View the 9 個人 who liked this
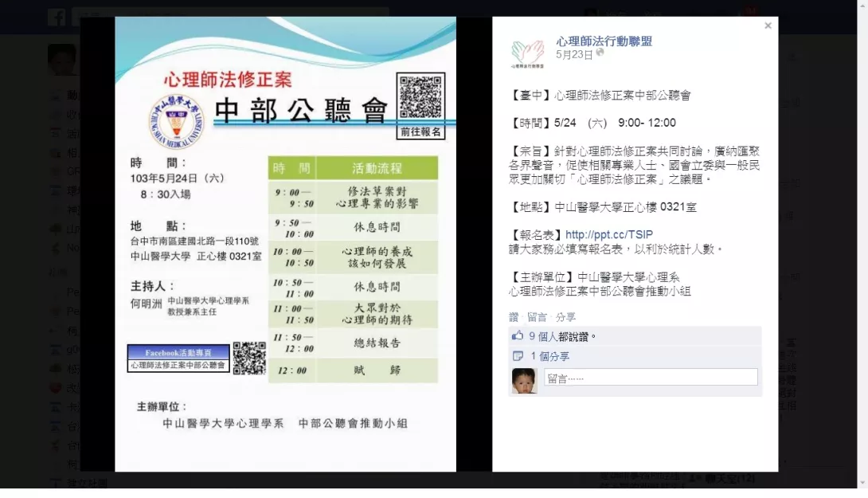Screen dimensions: 868x498 (x=543, y=336)
